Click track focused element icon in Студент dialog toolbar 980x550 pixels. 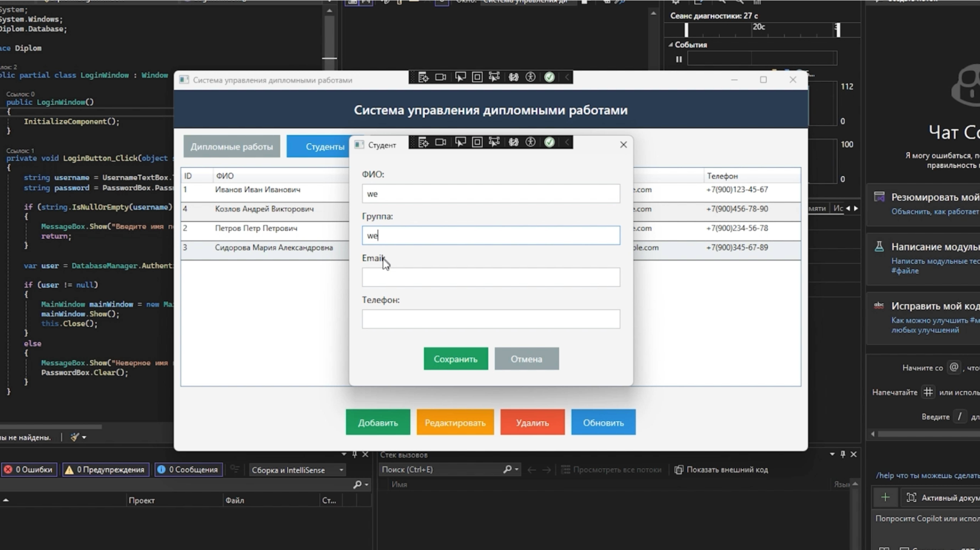point(494,142)
